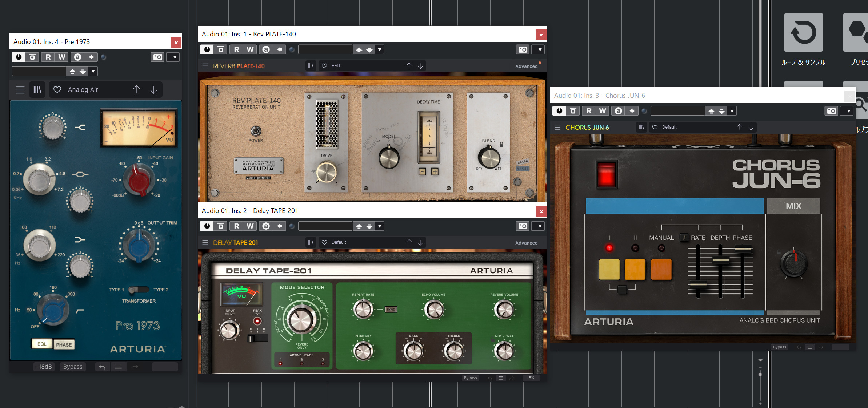Click the blue OUTPUT TRIM knob
Screen dimensions: 868x408
(x=139, y=245)
